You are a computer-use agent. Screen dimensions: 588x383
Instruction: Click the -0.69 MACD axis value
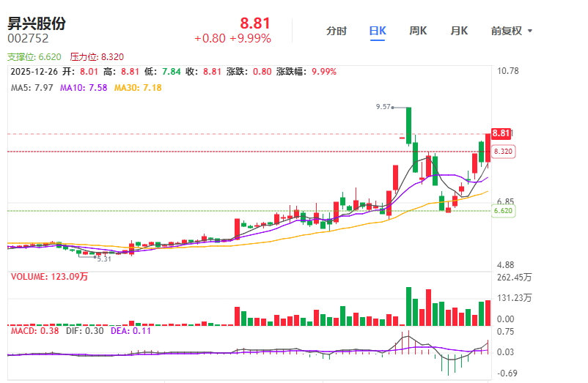pos(507,373)
